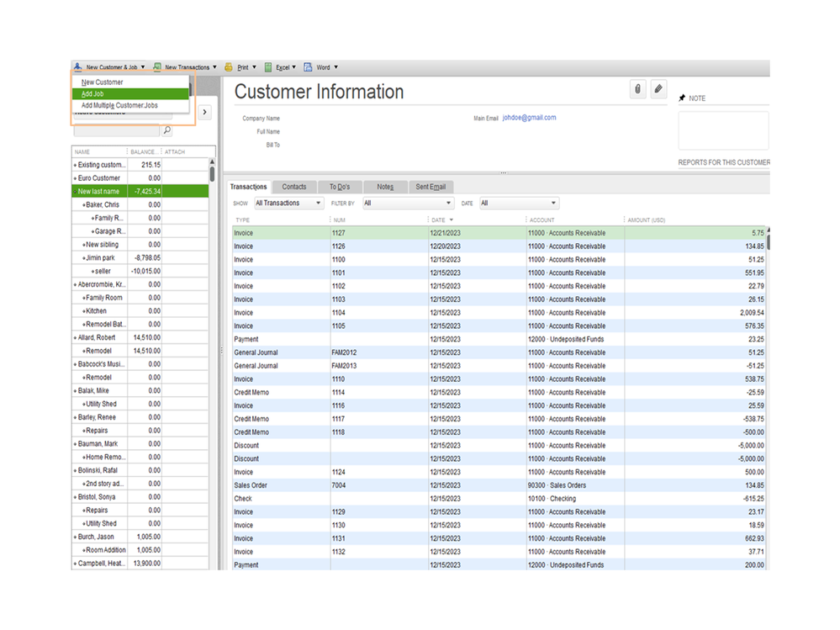Image resolution: width=840 pixels, height=630 pixels.
Task: Click inside the Note text box
Action: pos(723,130)
